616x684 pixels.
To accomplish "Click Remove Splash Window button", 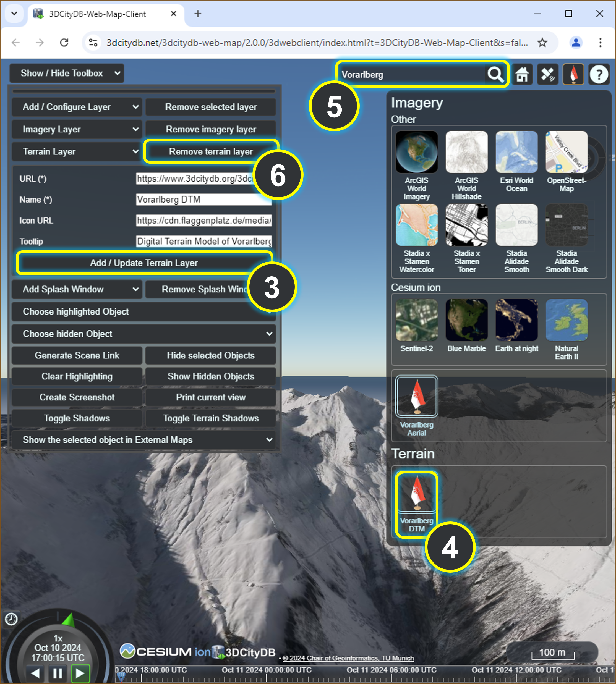I will tap(210, 289).
